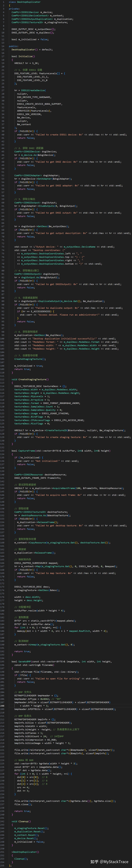The image size is (132, 868).
Task: Click 'textureDesc.Format = DXGI_FORMAT_B8G8R8A8_UNORM;' line
Action: click(x=47, y=403)
